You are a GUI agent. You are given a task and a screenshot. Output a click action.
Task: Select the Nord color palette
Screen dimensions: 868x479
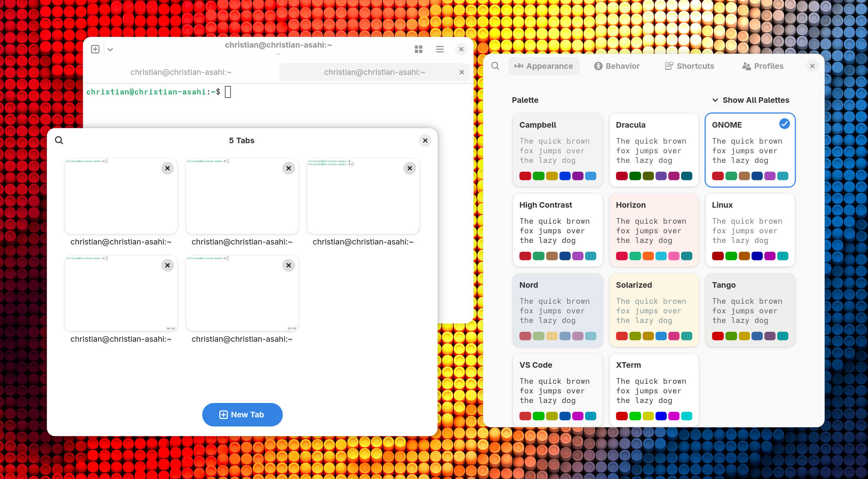pos(557,310)
